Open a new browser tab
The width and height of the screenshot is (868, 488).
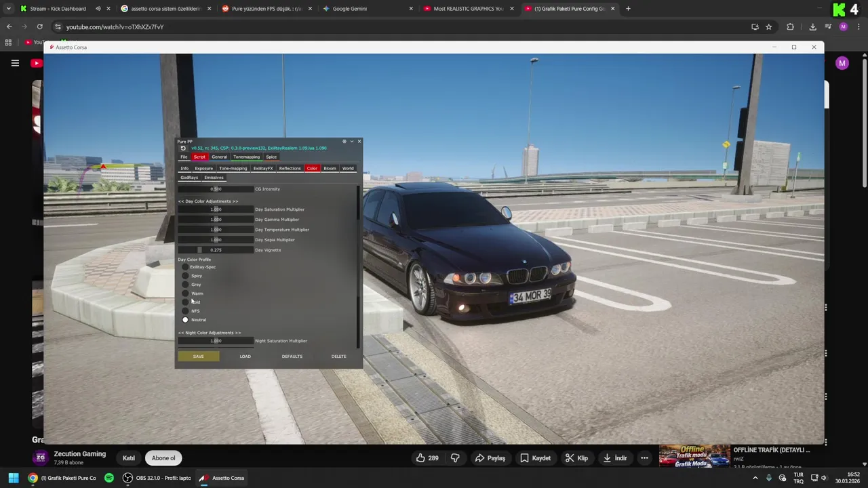[x=628, y=9]
